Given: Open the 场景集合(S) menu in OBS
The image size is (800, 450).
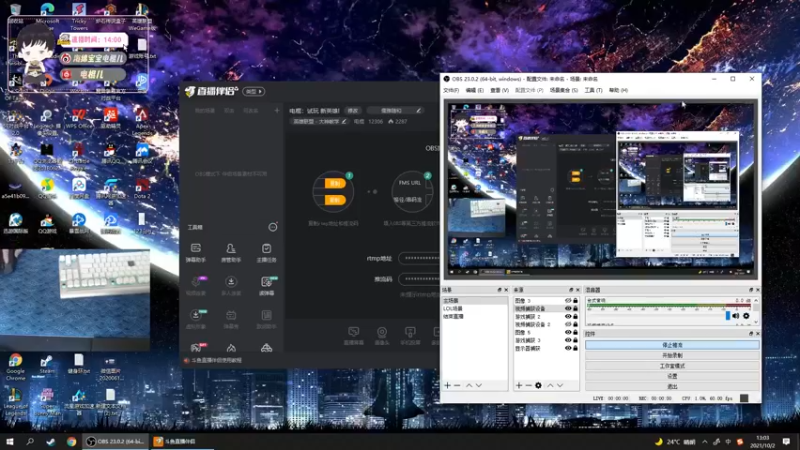Looking at the screenshot, I should tap(564, 90).
